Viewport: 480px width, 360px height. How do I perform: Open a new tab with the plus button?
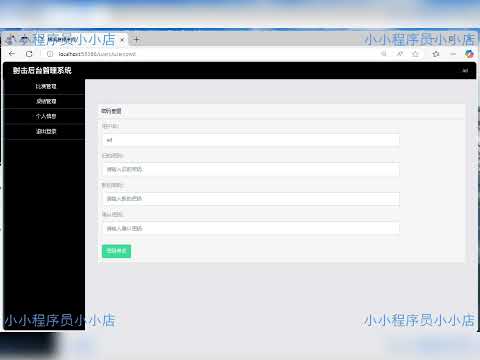(x=136, y=40)
